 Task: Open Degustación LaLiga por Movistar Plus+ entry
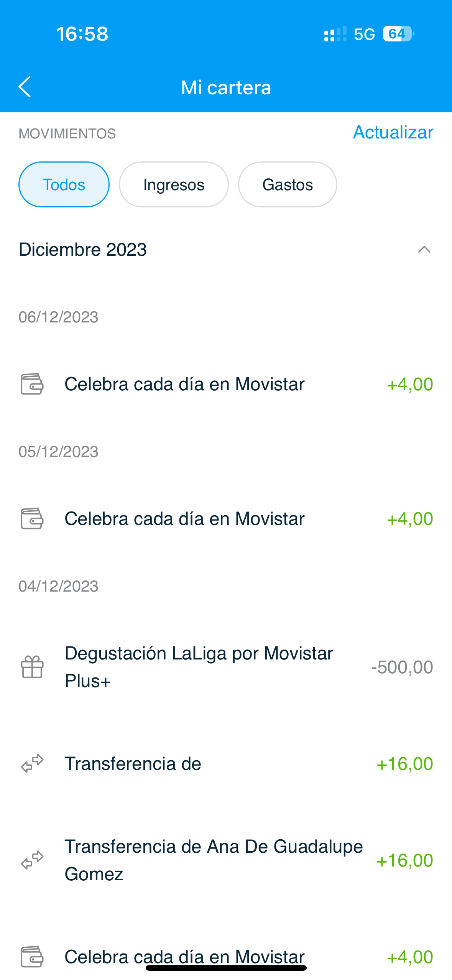[199, 667]
